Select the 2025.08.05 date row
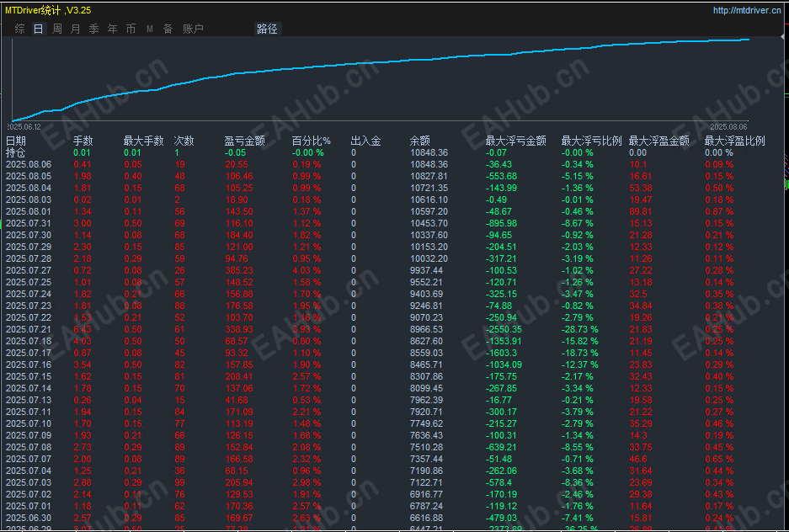 (28, 176)
